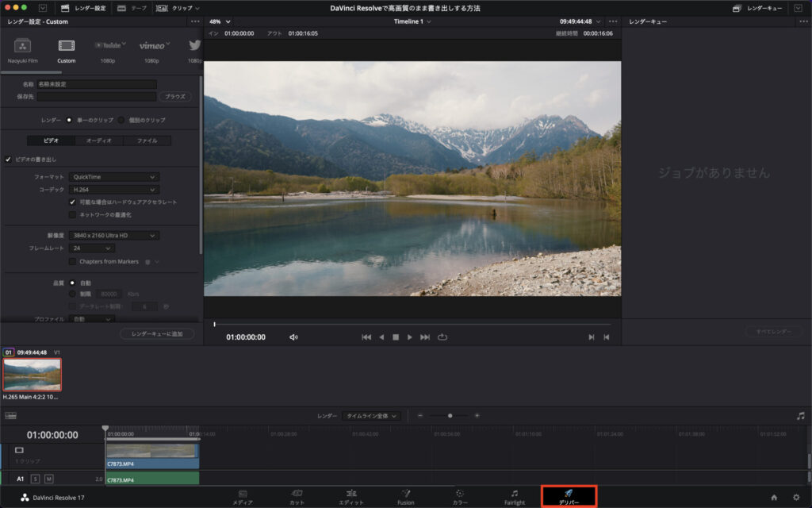This screenshot has height=508, width=812.
Task: Open project settings gear icon
Action: point(796,498)
